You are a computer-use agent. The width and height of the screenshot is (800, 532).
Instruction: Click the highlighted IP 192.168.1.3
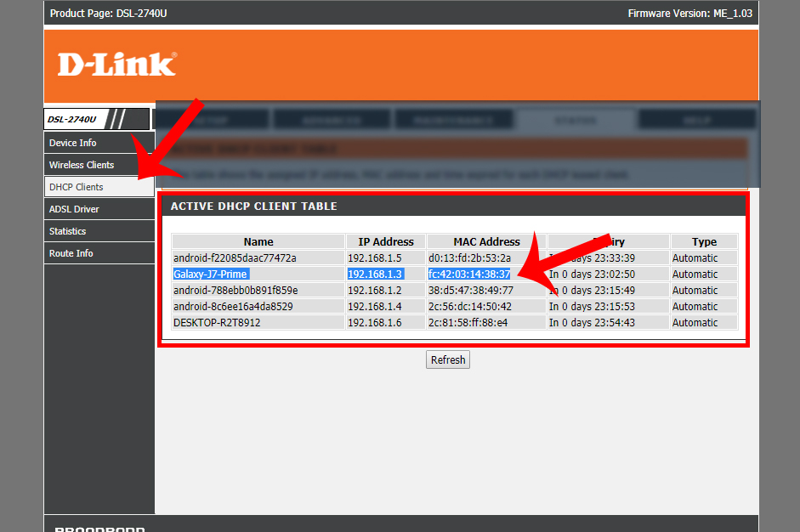[374, 274]
